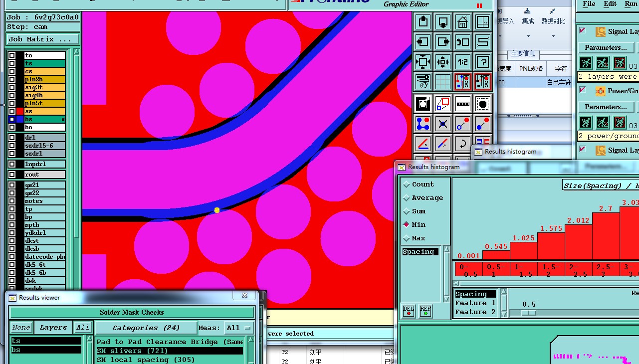
Task: Select the Count radio option in histogram
Action: pos(407,184)
